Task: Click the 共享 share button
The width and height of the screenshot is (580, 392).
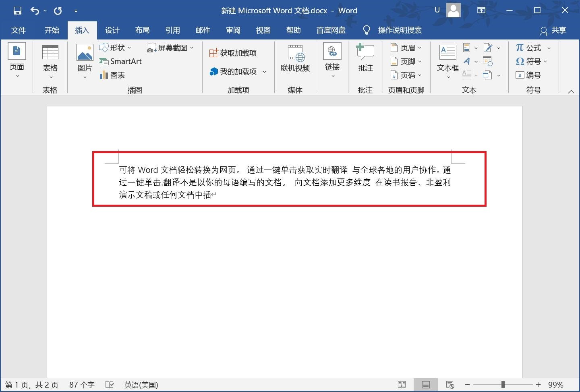Action: click(553, 30)
